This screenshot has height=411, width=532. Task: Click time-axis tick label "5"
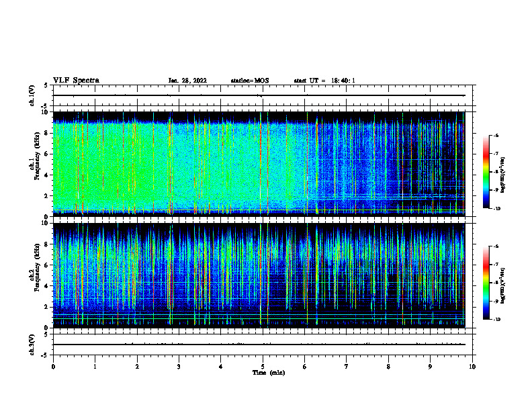click(x=263, y=367)
